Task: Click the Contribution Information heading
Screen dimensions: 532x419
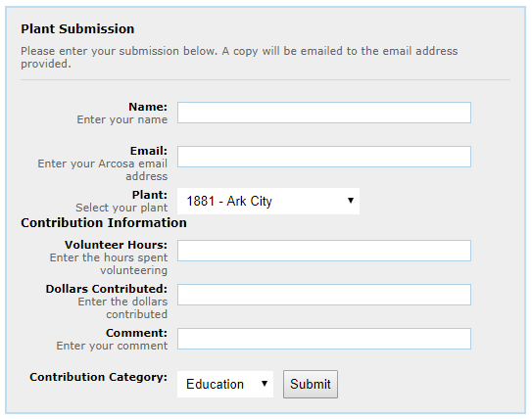Action: click(104, 223)
